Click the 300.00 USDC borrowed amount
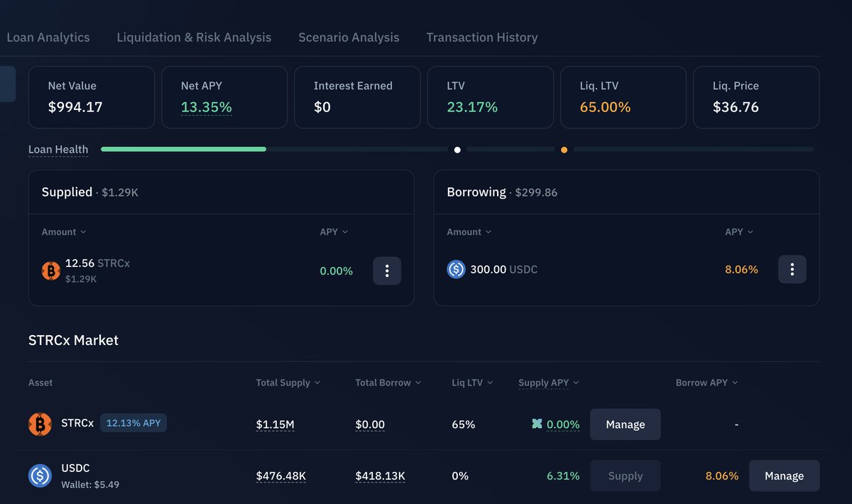Viewport: 852px width, 504px height. click(x=504, y=270)
